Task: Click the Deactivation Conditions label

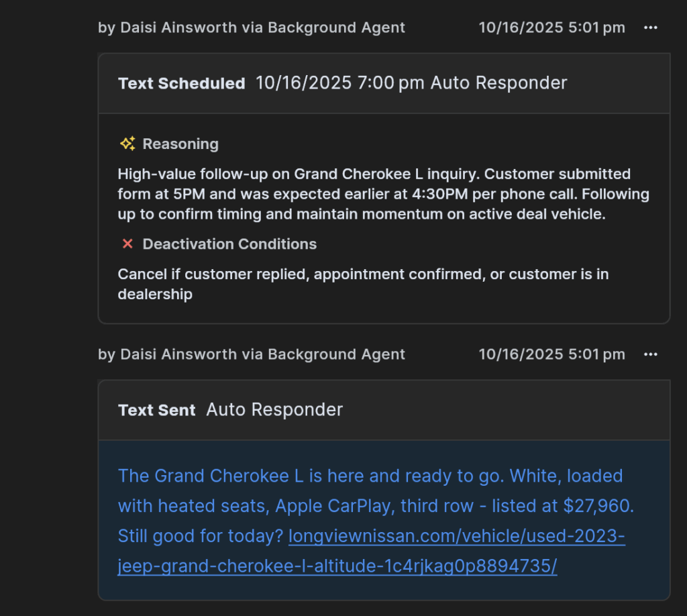Action: [x=229, y=244]
